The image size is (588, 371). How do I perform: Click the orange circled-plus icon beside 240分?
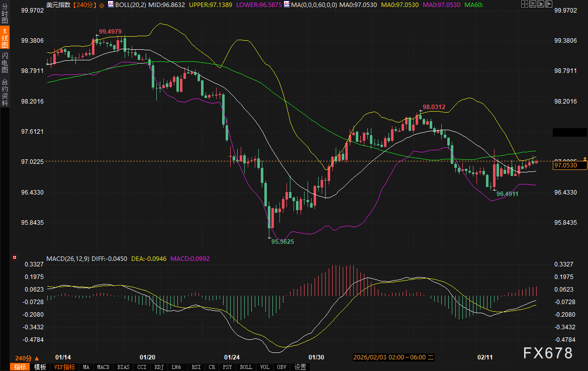102,5
